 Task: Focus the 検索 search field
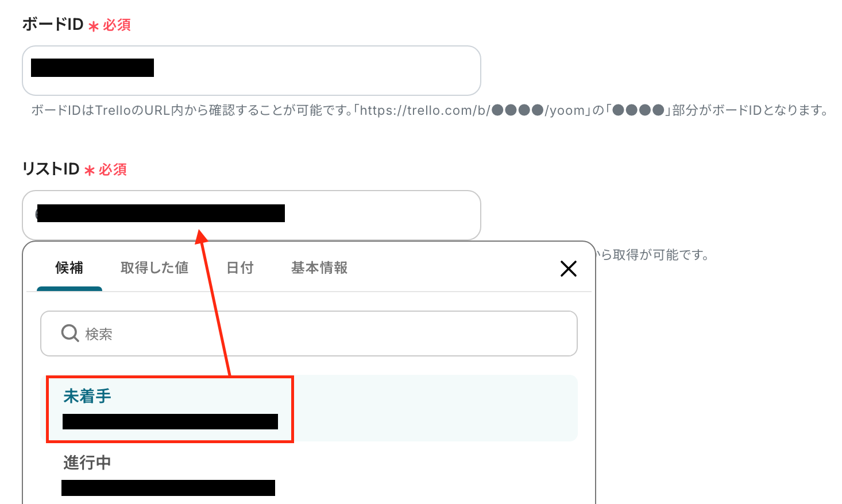[x=309, y=334]
